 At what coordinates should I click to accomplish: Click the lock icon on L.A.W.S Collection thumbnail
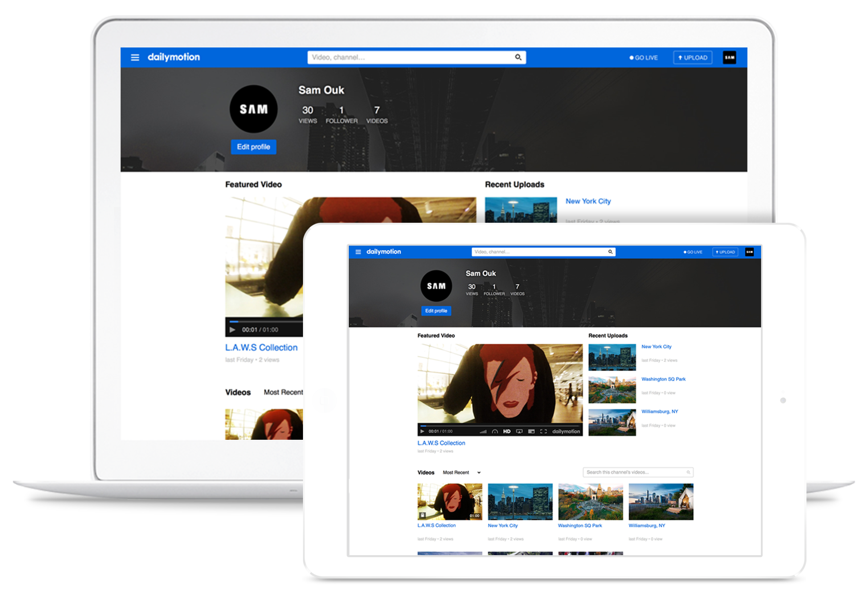point(422,515)
